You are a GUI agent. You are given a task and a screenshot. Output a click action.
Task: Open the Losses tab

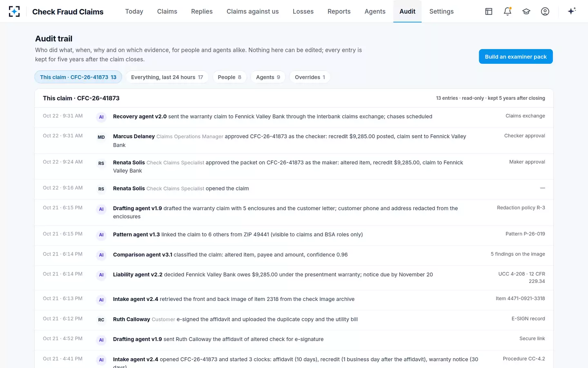click(x=303, y=11)
